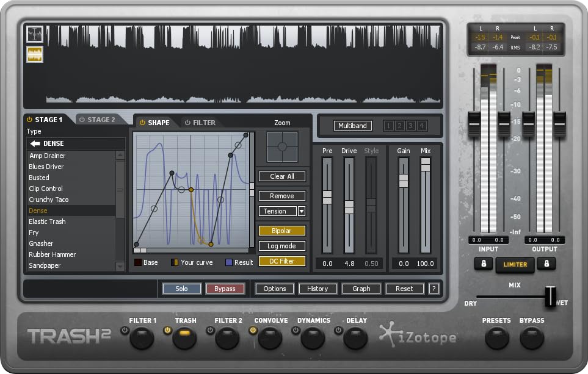
Task: Click the Drive slider handle
Action: tap(349, 207)
